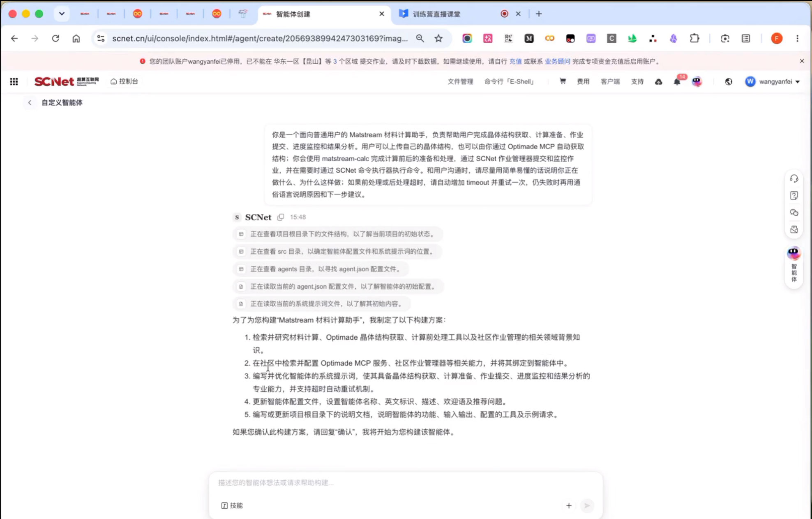This screenshot has width=812, height=519.
Task: Click the add attachment plus icon
Action: pos(569,505)
